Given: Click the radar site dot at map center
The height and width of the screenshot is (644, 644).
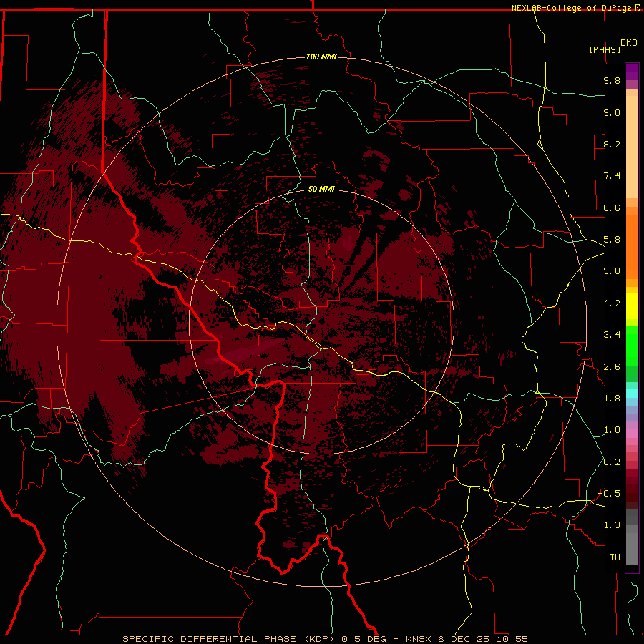Looking at the screenshot, I should point(322,321).
